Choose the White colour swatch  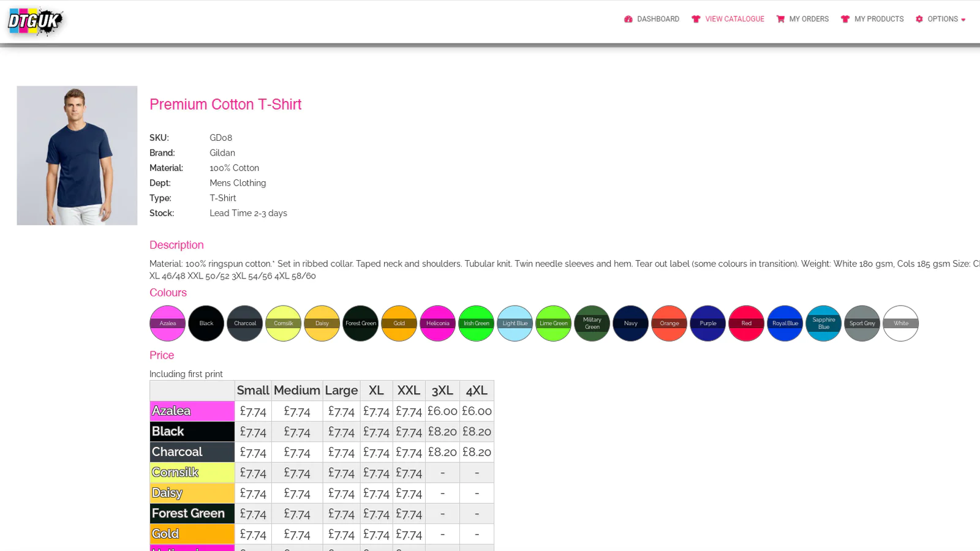tap(901, 323)
